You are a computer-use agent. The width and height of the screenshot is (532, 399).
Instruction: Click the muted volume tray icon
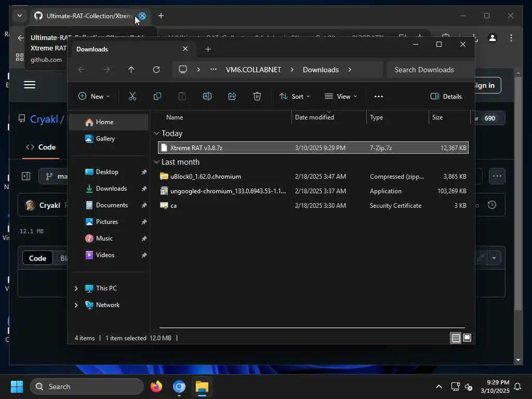(x=469, y=387)
